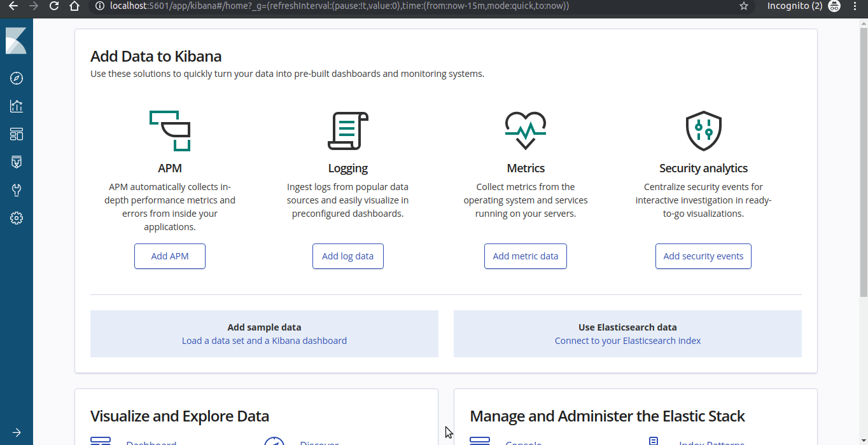Screen dimensions: 868x445
Task: Click Add Data to Kibana heading
Action: click(x=156, y=56)
